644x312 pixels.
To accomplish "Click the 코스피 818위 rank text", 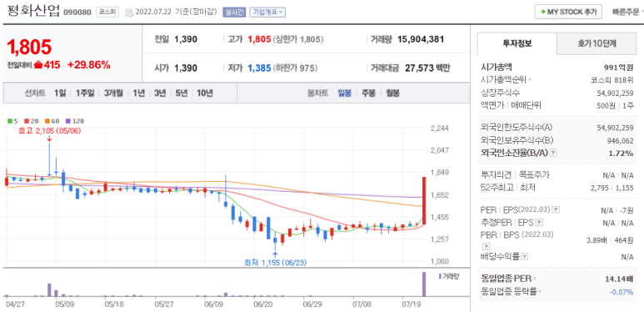I will click(612, 80).
